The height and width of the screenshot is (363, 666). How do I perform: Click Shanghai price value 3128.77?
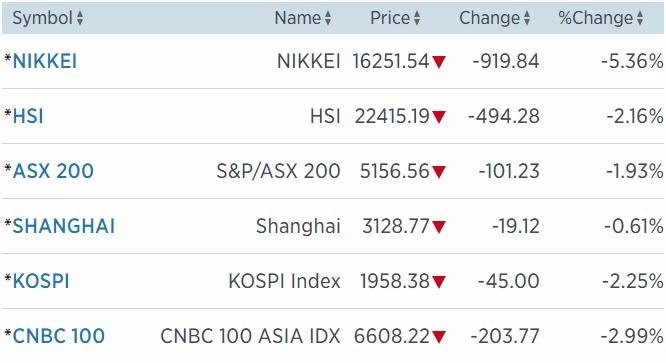395,226
